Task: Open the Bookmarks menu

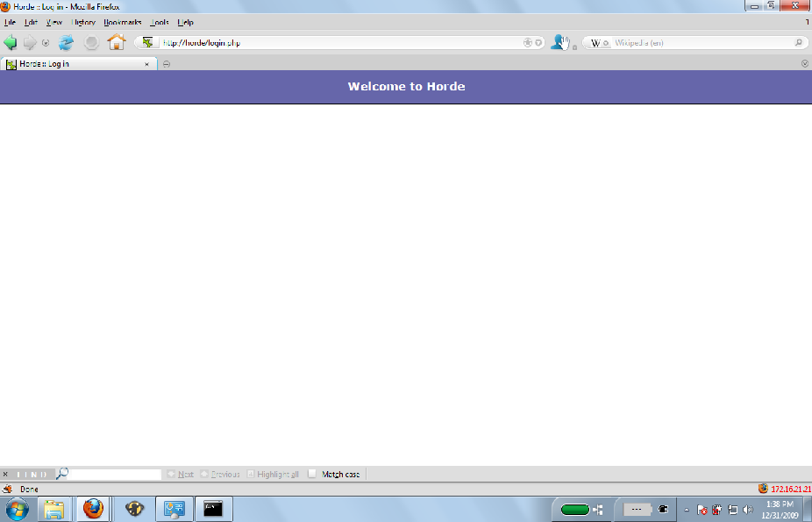Action: (123, 22)
